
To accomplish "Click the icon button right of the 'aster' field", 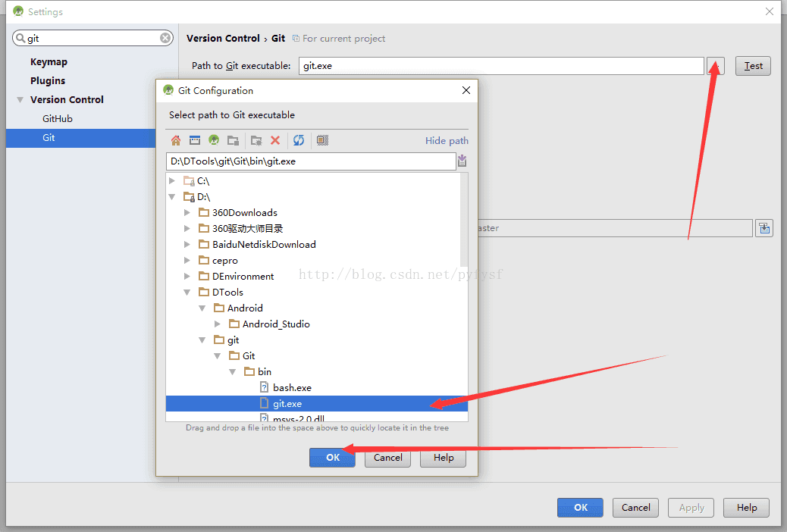I will (x=764, y=228).
